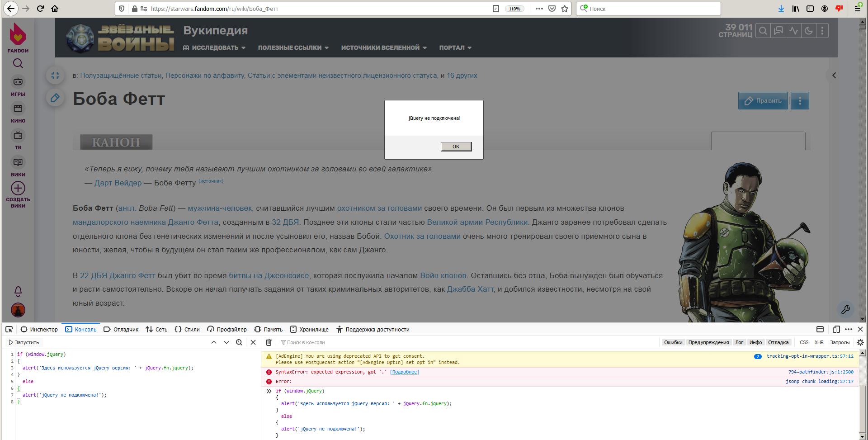Expand the Исследовать navigation dropdown
The height and width of the screenshot is (440, 868).
(x=214, y=47)
